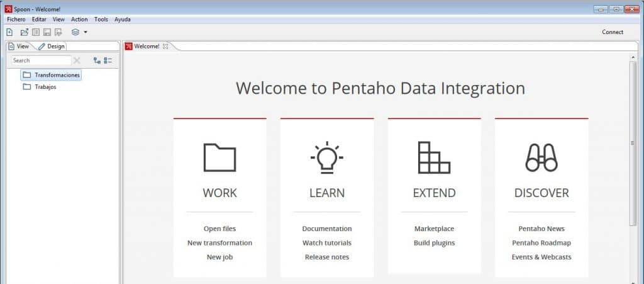The width and height of the screenshot is (644, 284).
Task: Open the Action menu
Action: coord(79,20)
